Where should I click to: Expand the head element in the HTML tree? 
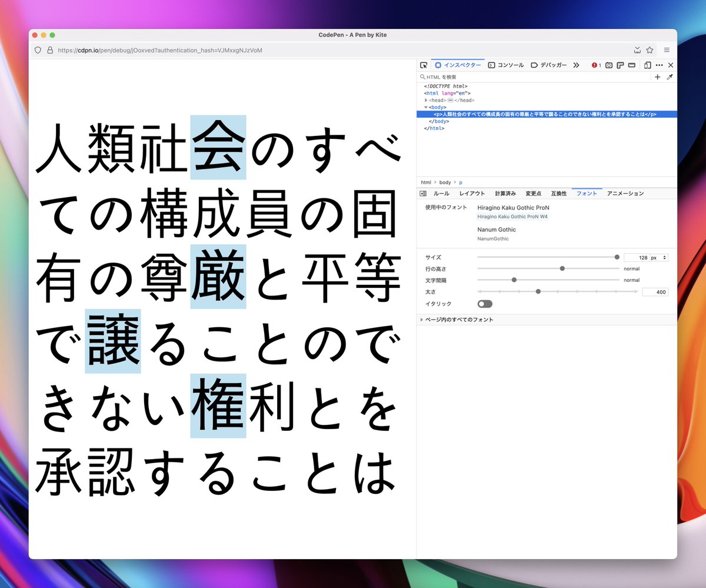pyautogui.click(x=426, y=100)
